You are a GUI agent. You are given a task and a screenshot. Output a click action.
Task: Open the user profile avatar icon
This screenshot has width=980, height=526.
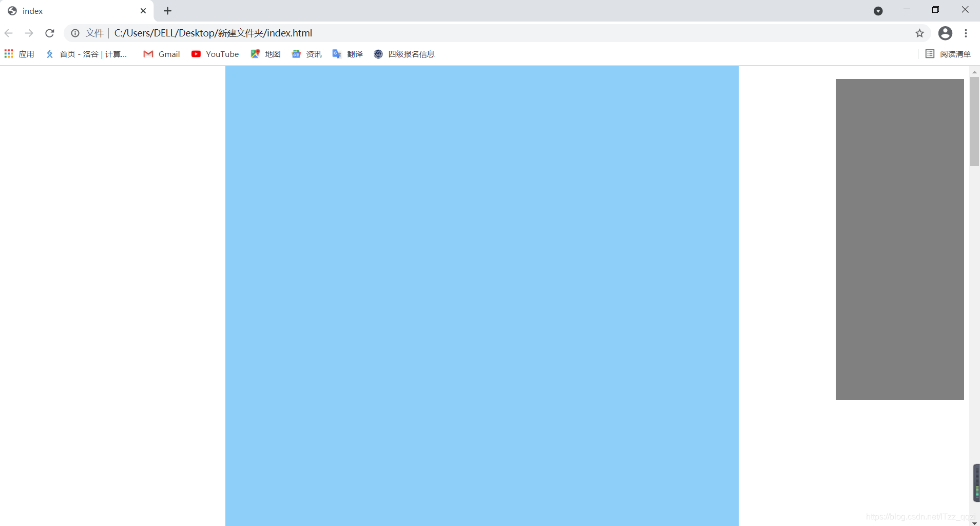pos(945,33)
